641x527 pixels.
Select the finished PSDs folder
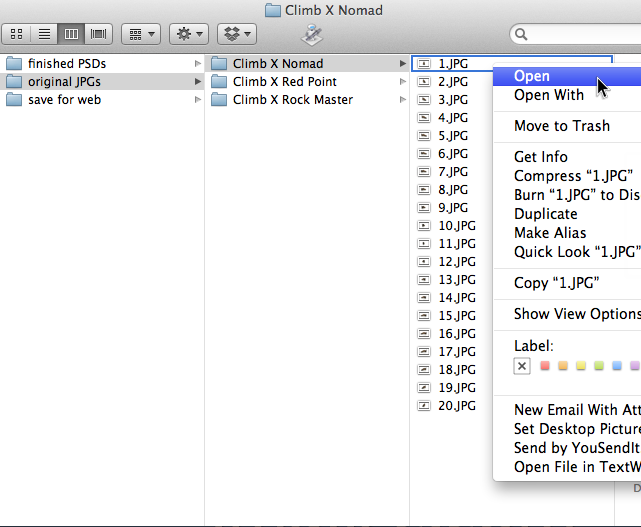click(67, 64)
